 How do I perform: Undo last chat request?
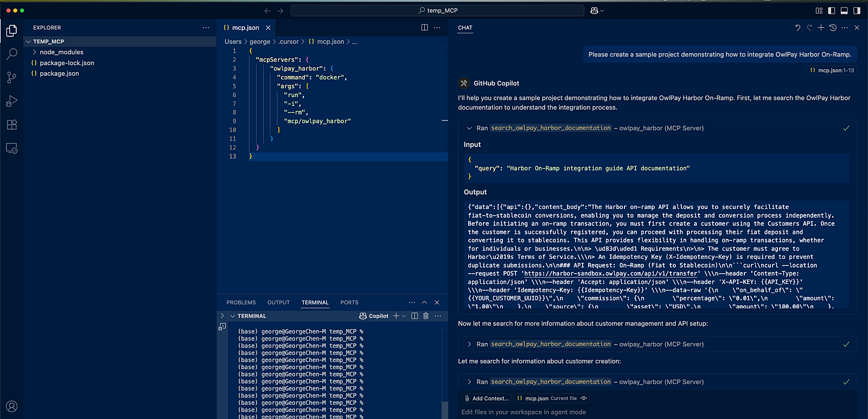click(797, 28)
